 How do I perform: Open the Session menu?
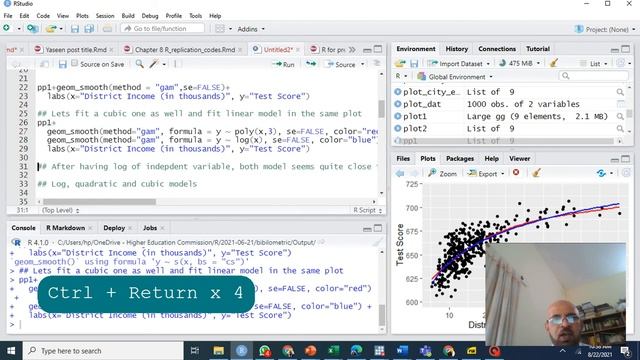point(105,16)
